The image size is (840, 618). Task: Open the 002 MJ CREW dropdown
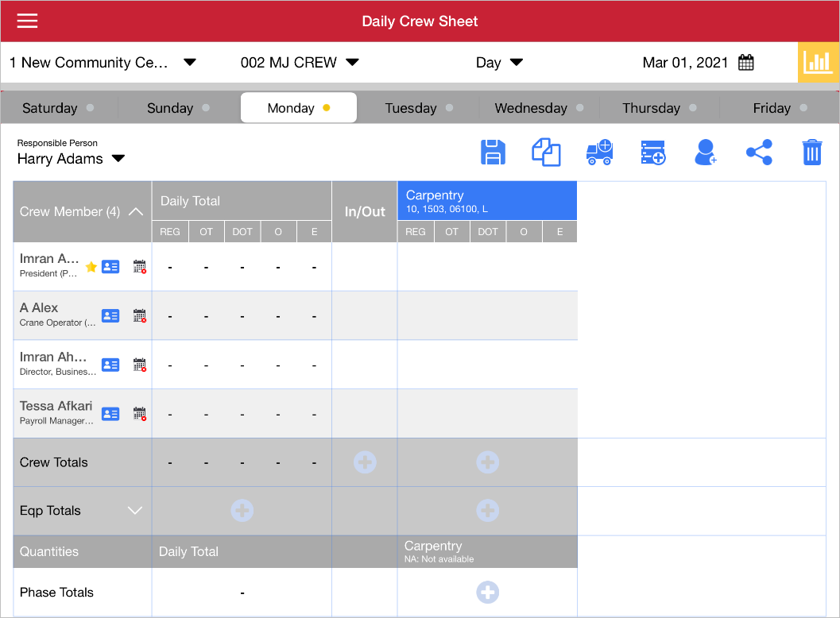point(300,63)
